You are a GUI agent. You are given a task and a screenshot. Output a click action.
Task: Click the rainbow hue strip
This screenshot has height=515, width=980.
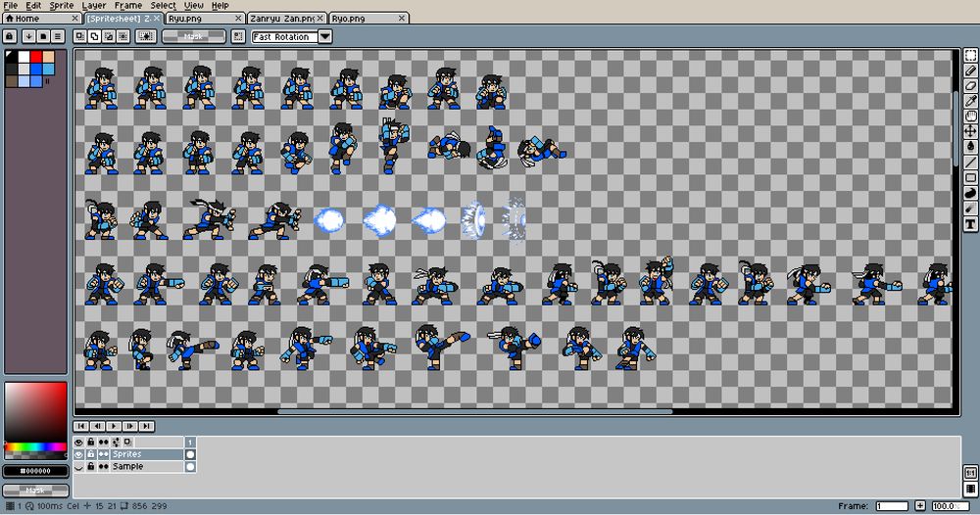click(x=35, y=447)
